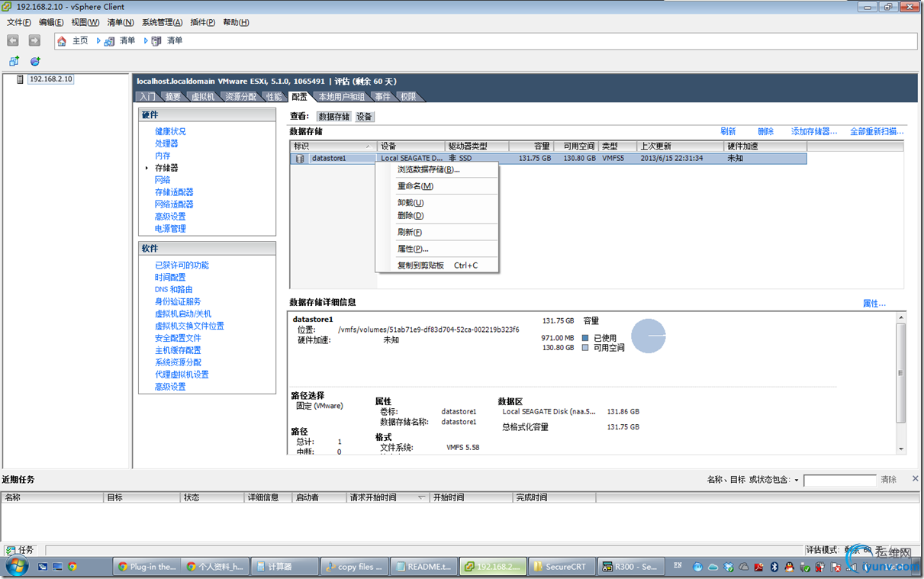The width and height of the screenshot is (924, 579).
Task: Click the new virtual machine toolbar icon
Action: (14, 61)
